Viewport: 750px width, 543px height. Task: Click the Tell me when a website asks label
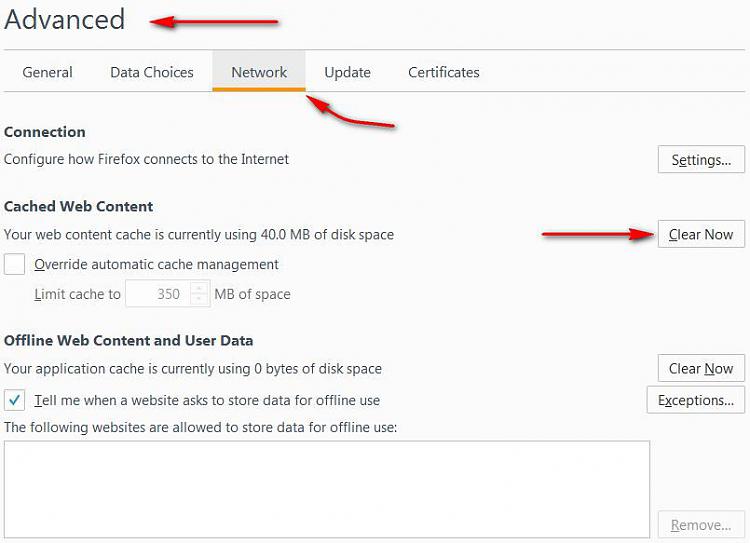click(x=207, y=400)
